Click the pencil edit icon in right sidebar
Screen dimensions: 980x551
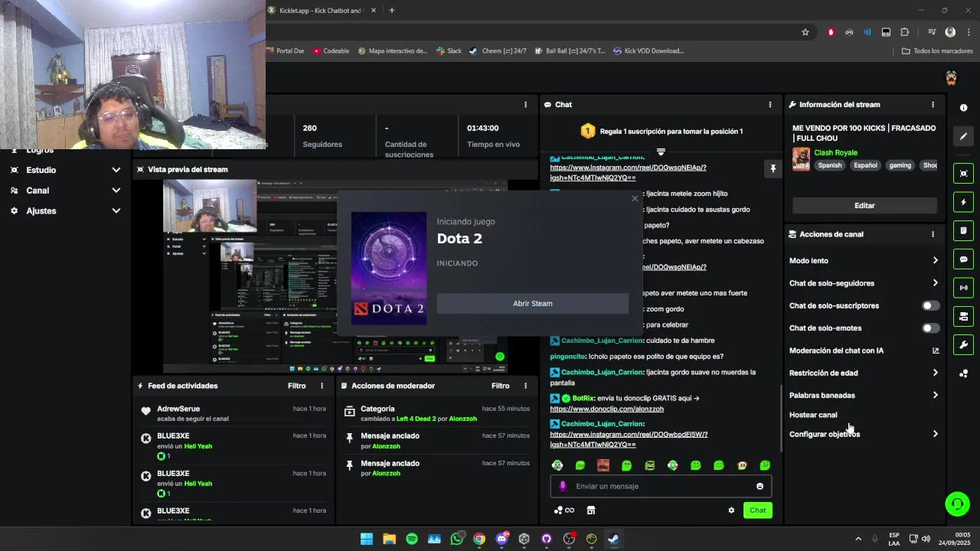(x=963, y=136)
